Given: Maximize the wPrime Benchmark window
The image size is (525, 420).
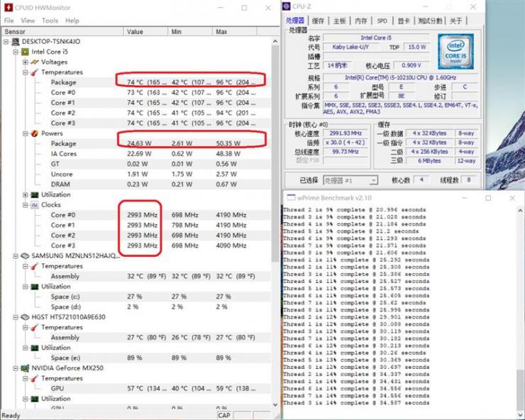Looking at the screenshot, I should point(488,198).
